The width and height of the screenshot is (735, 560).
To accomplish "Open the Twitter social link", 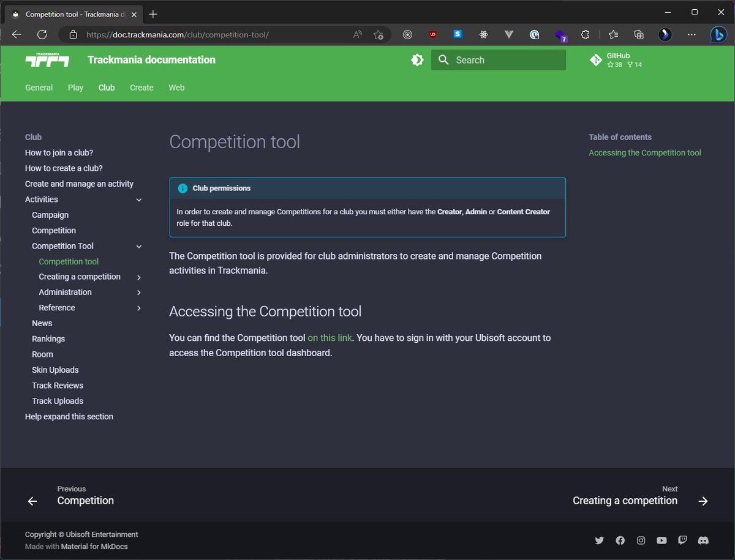I will pyautogui.click(x=599, y=540).
